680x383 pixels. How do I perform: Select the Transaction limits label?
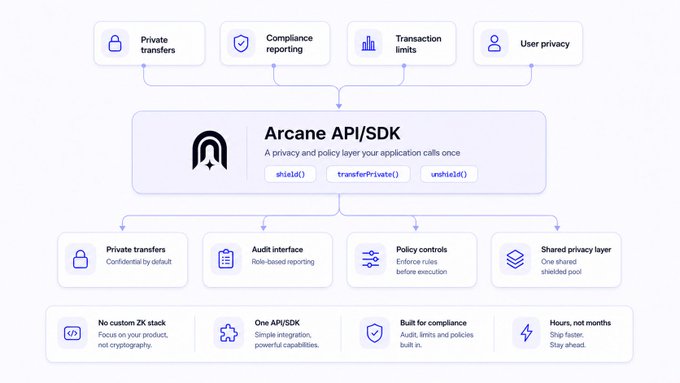(x=418, y=44)
